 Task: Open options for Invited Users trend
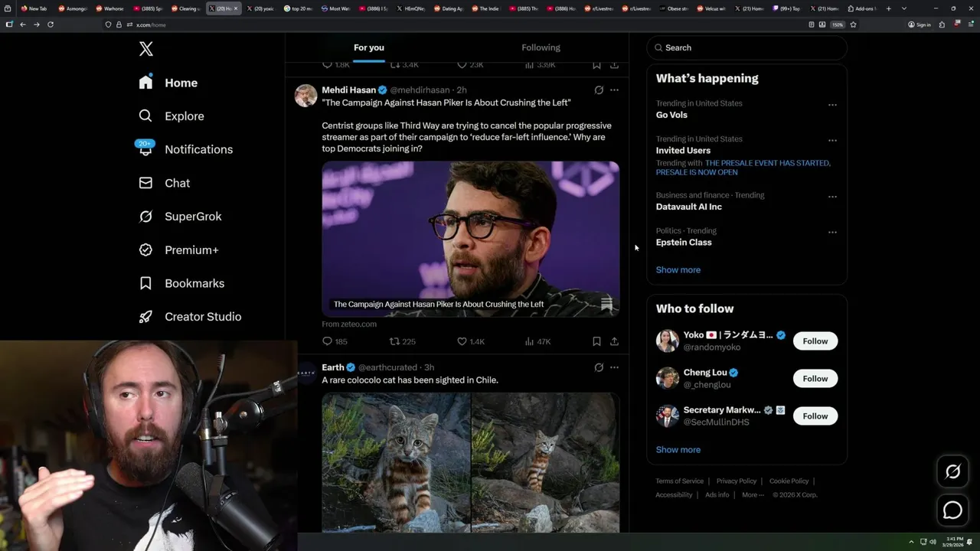832,141
